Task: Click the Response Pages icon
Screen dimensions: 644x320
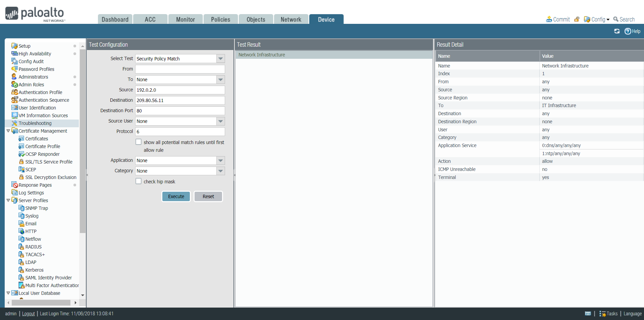Action: 14,185
